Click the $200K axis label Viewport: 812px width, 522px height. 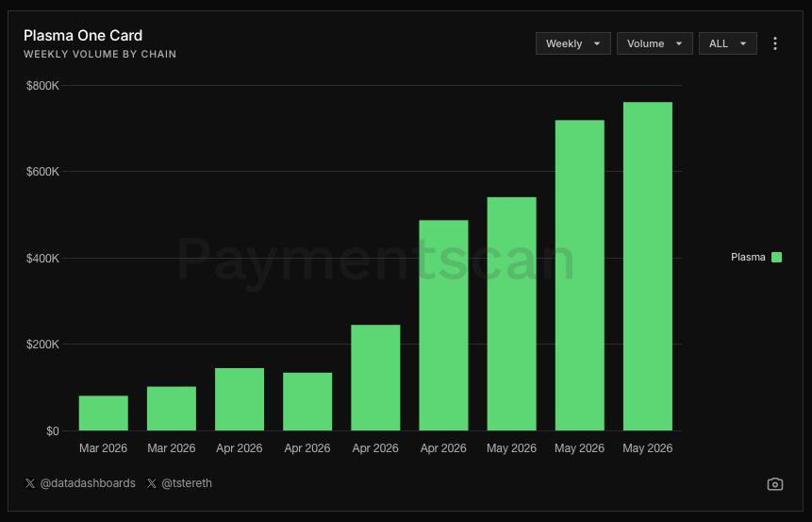point(42,345)
